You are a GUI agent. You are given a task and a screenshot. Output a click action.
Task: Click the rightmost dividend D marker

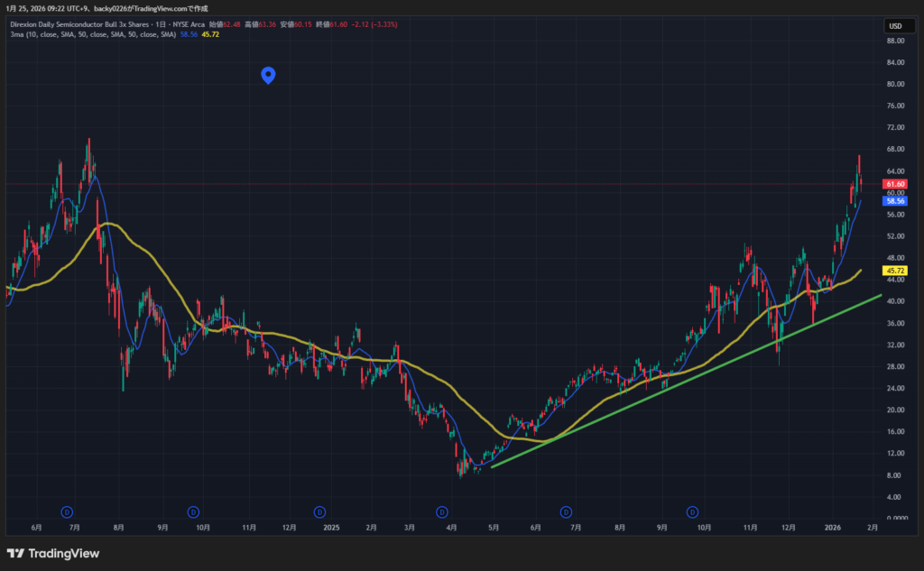[693, 511]
